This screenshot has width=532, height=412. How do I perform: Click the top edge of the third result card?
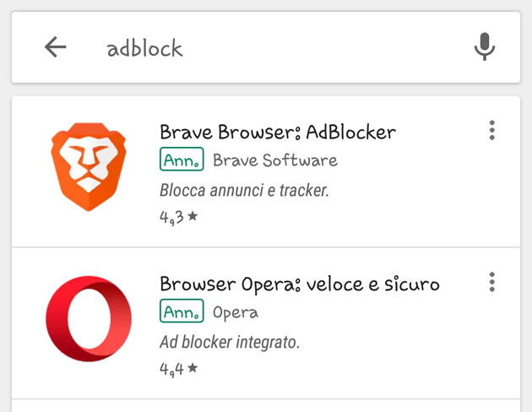(x=266, y=404)
